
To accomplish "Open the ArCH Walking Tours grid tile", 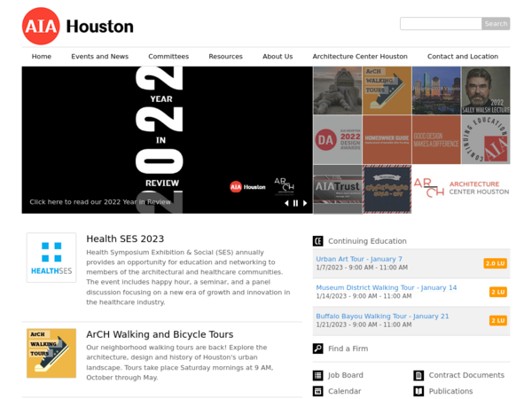I will [387, 90].
